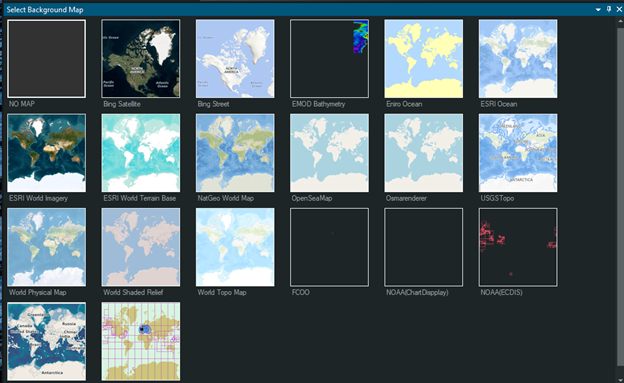The width and height of the screenshot is (624, 383).
Task: Toggle the auto-hide pin of the panel
Action: coord(609,9)
